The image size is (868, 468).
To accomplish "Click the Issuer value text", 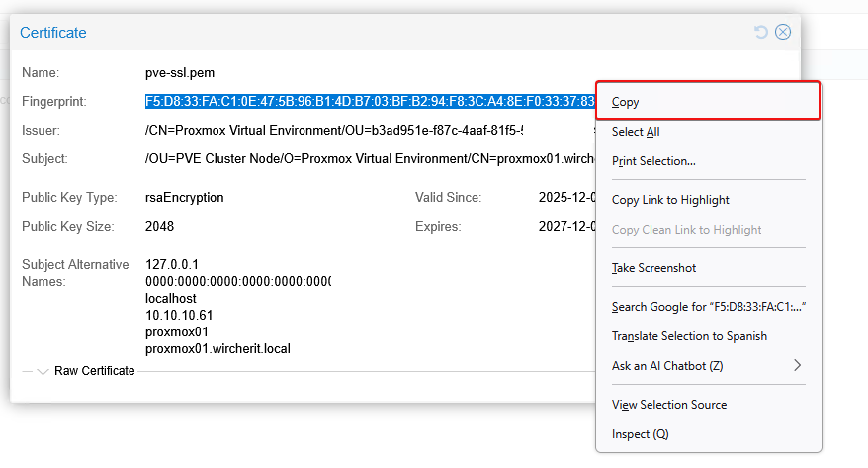I will (x=333, y=131).
